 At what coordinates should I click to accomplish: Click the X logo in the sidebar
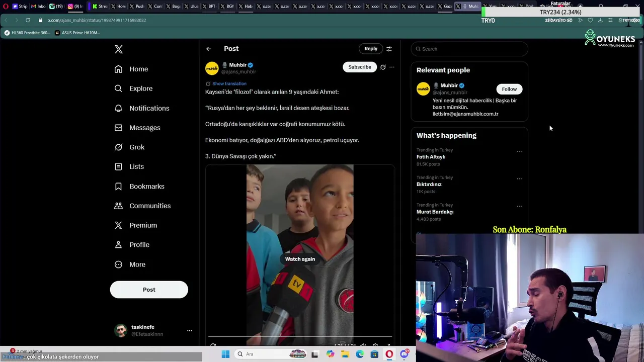[118, 49]
